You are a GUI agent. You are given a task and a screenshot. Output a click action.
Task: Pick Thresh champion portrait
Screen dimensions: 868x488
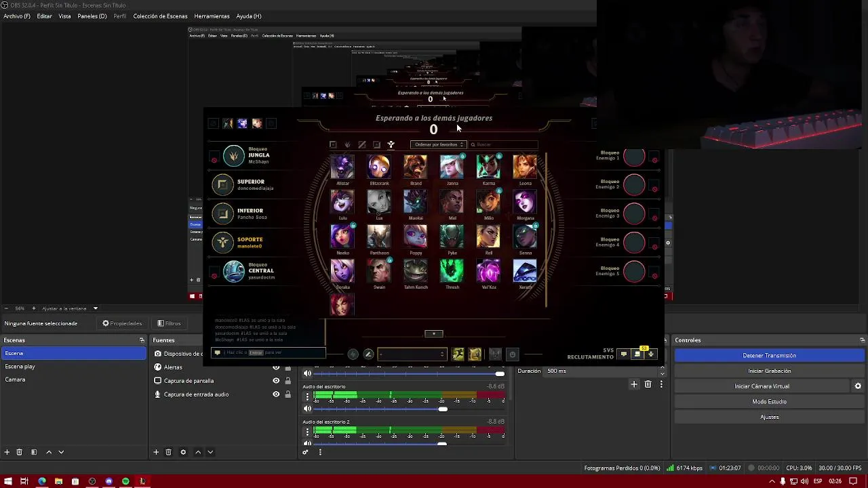click(452, 271)
